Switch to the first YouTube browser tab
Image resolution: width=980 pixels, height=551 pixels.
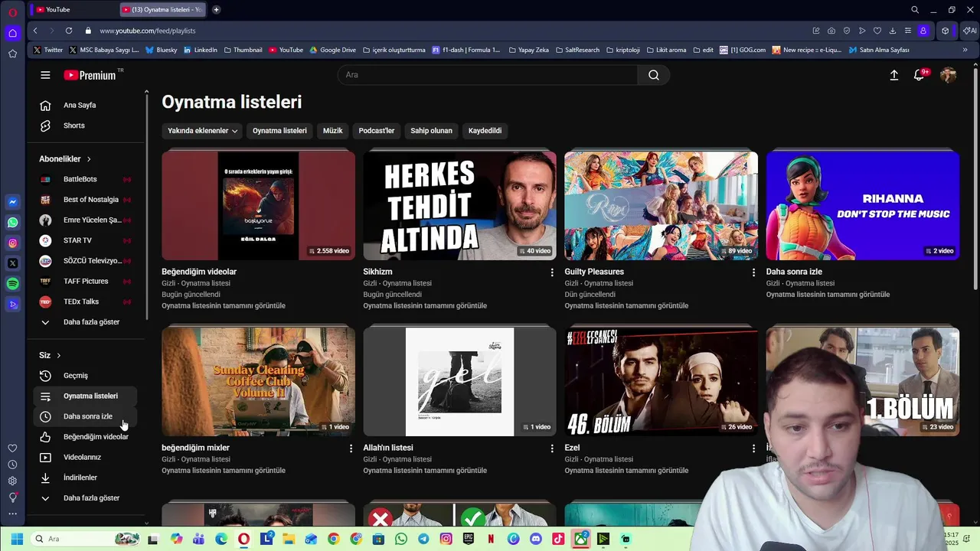[x=73, y=9]
